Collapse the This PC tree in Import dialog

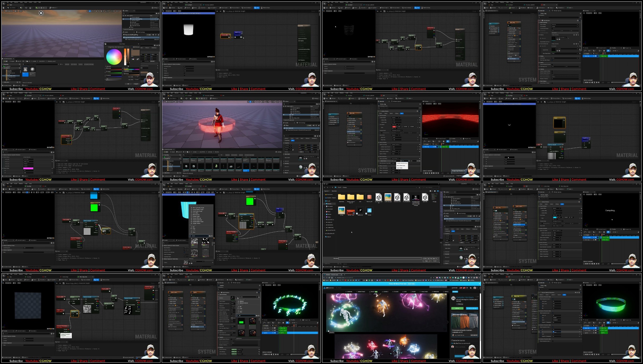(x=324, y=201)
